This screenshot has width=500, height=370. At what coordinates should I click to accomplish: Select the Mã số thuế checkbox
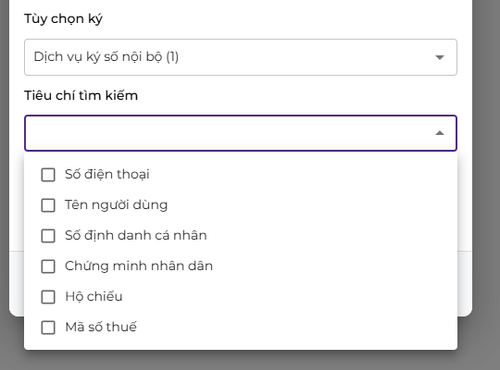click(48, 327)
